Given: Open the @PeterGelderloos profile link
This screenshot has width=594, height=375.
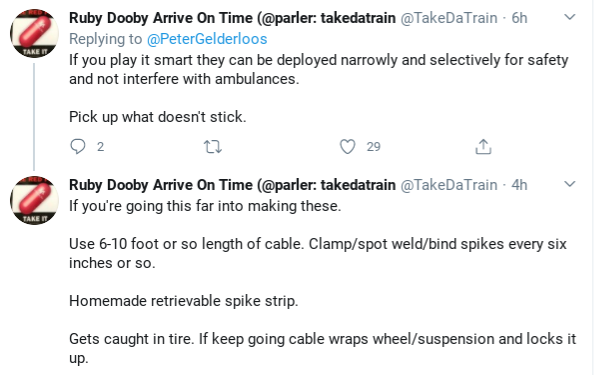Looking at the screenshot, I should (207, 39).
